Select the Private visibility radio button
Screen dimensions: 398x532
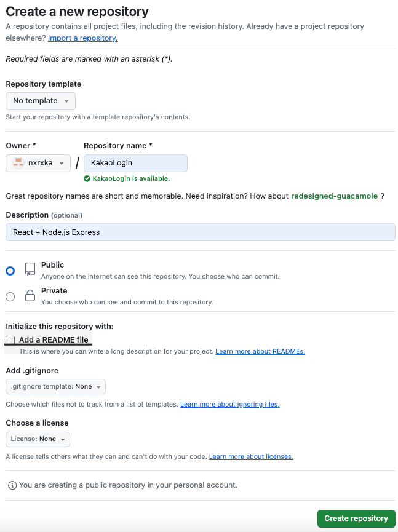point(10,296)
